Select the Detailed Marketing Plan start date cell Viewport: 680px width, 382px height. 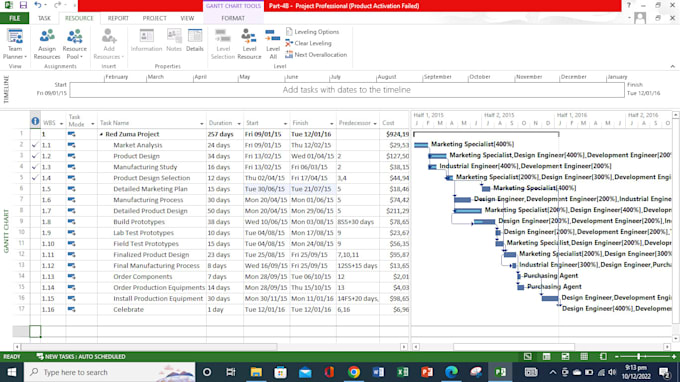[266, 189]
